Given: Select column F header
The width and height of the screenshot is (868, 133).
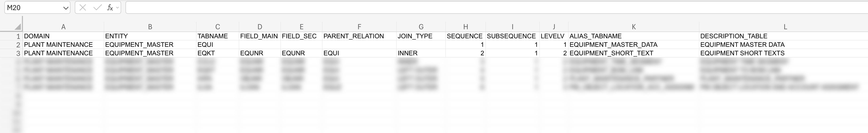Looking at the screenshot, I should pos(359,27).
